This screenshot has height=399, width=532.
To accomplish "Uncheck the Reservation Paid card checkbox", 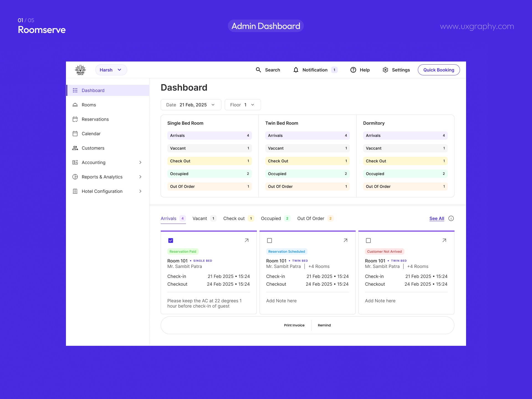I will click(x=171, y=241).
